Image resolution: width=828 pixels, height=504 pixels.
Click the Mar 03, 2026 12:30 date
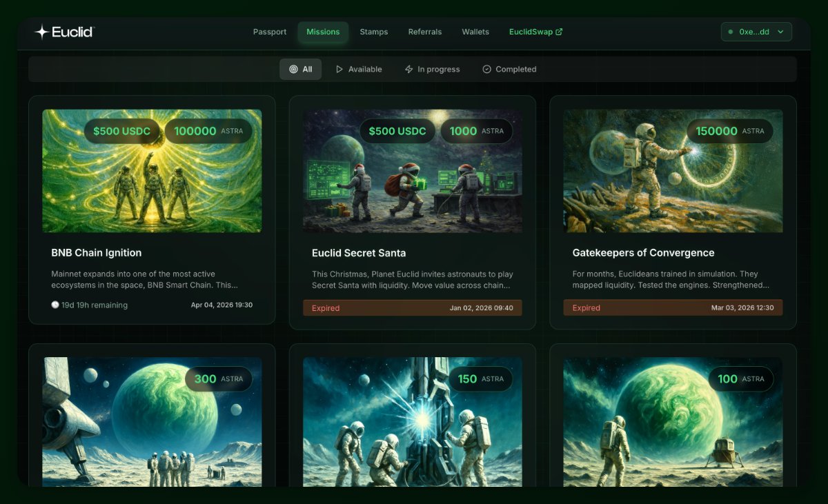coord(742,308)
